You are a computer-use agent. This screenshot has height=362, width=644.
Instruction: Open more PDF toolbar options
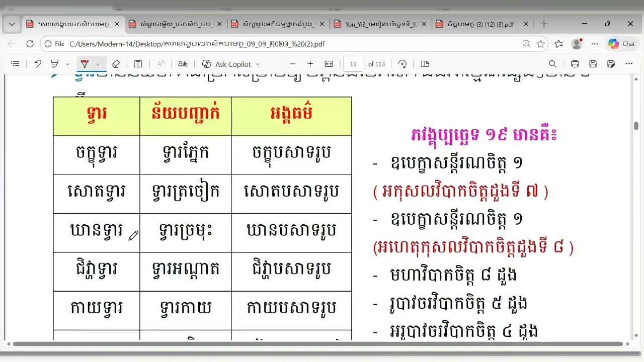point(629,64)
